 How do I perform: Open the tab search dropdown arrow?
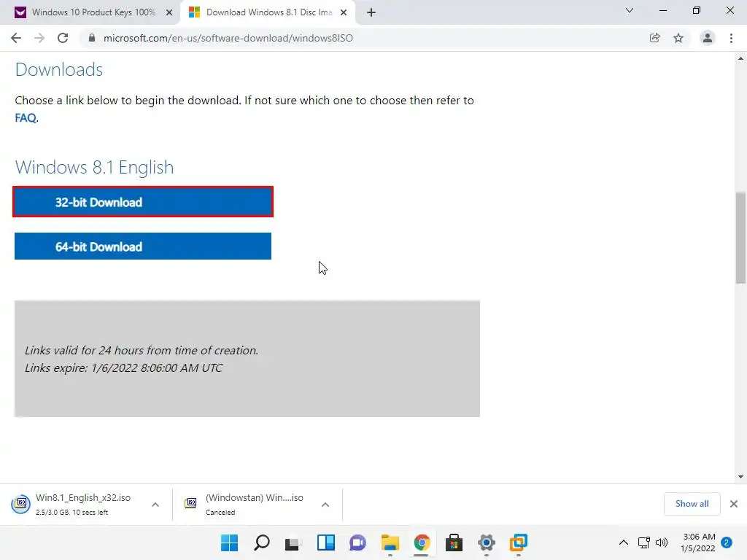click(x=630, y=10)
